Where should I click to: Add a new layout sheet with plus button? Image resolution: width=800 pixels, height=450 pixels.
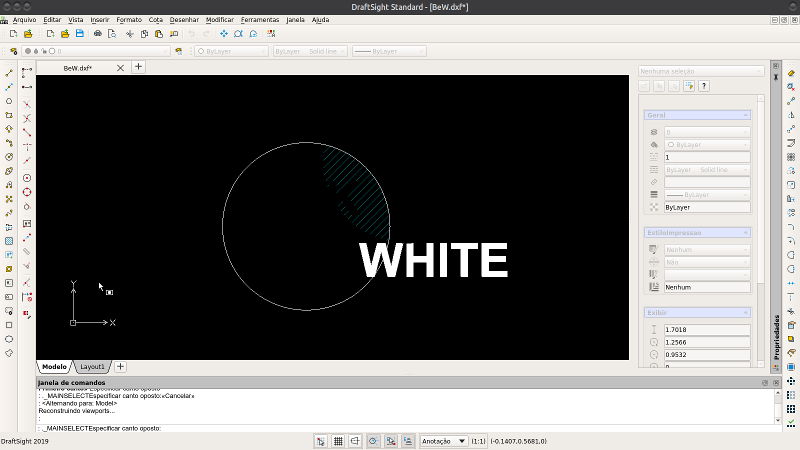pos(119,367)
